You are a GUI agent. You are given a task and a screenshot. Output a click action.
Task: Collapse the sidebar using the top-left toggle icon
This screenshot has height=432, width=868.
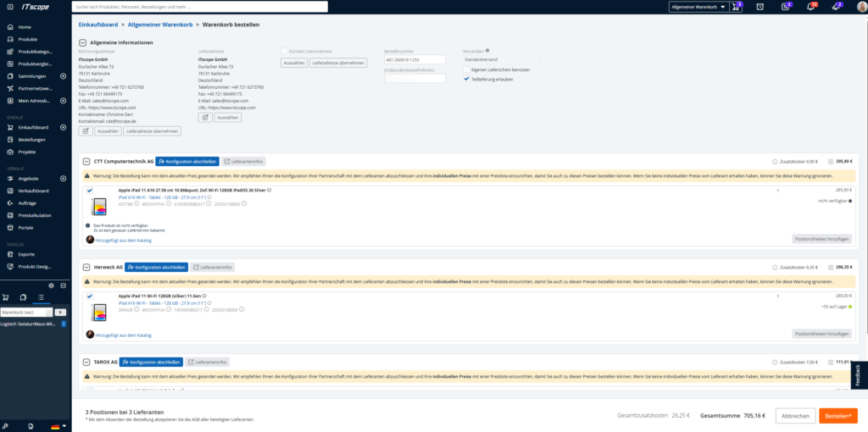[x=10, y=7]
